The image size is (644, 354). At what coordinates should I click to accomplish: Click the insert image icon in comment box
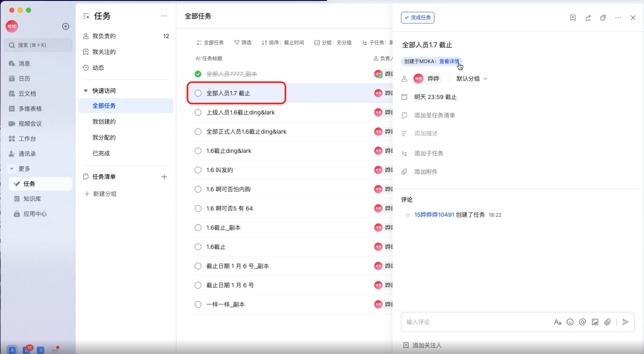595,322
